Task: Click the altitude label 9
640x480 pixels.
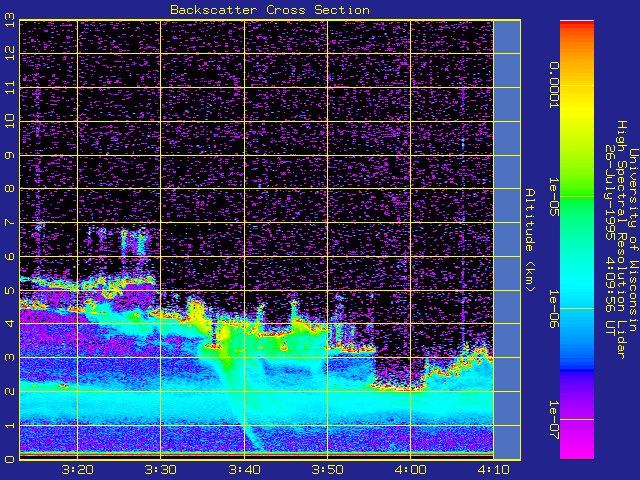Action: tap(10, 155)
